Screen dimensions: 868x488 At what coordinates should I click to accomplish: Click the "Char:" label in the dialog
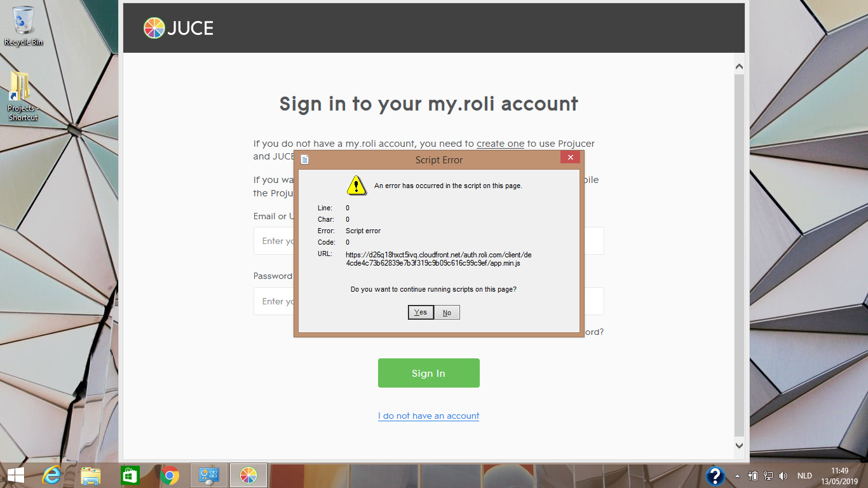[325, 219]
